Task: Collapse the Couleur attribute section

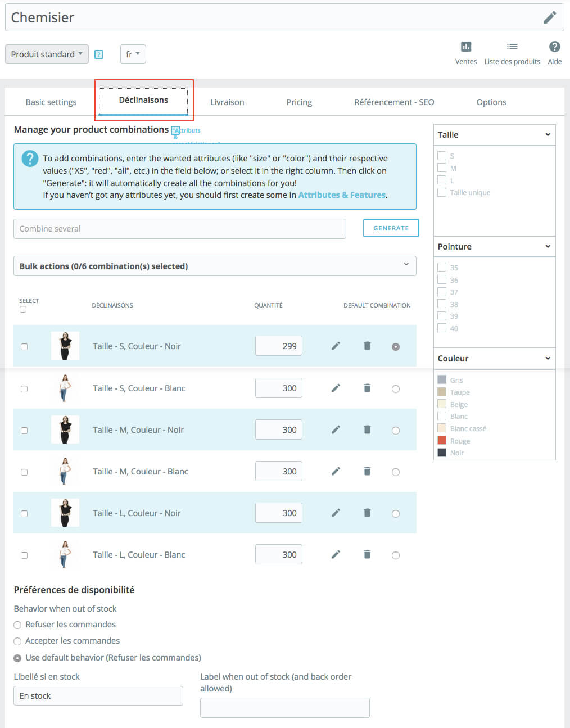Action: coord(547,358)
